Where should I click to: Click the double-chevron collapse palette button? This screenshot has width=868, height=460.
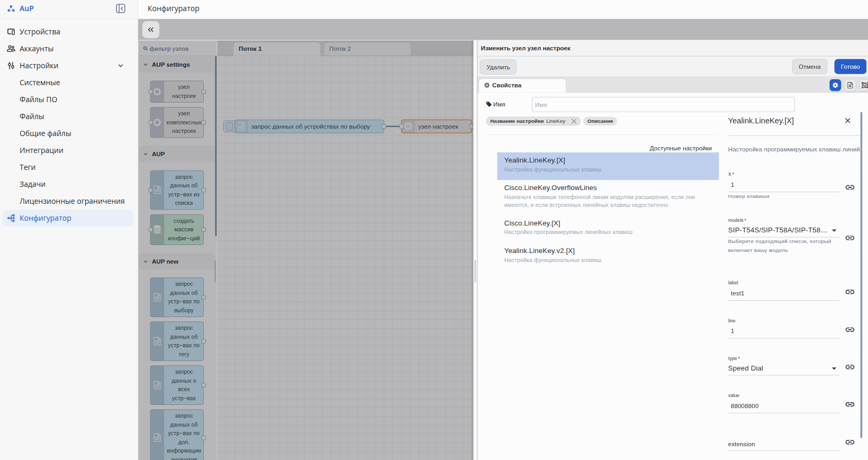click(151, 30)
